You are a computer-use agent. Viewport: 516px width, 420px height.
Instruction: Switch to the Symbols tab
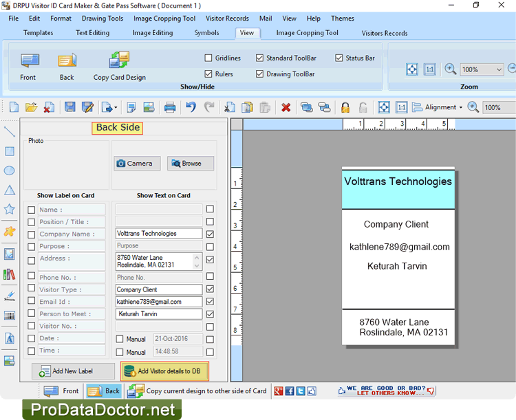(206, 33)
